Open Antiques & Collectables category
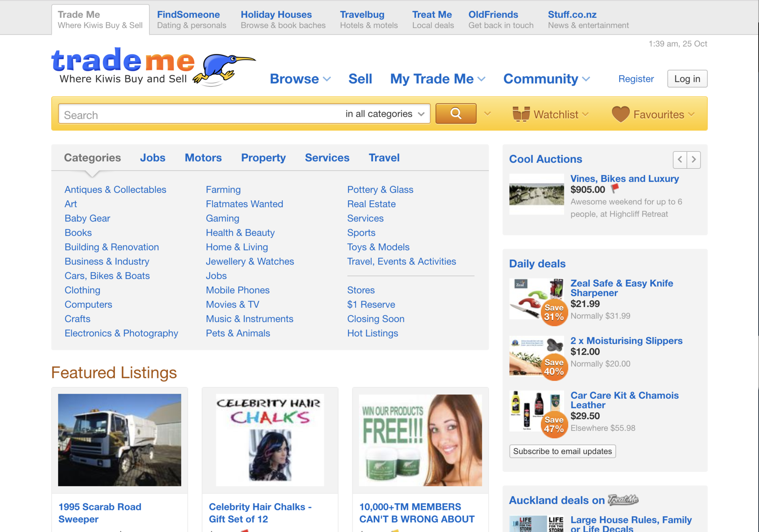 coord(115,190)
